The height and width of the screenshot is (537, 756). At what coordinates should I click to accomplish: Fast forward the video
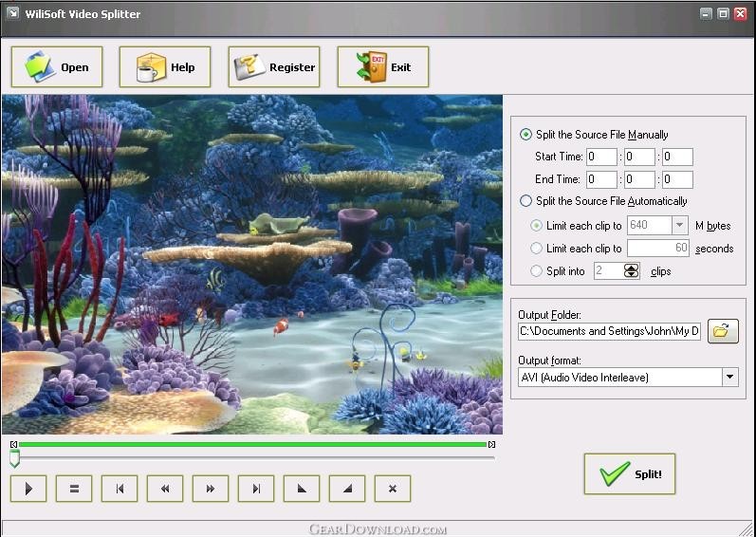pyautogui.click(x=211, y=489)
